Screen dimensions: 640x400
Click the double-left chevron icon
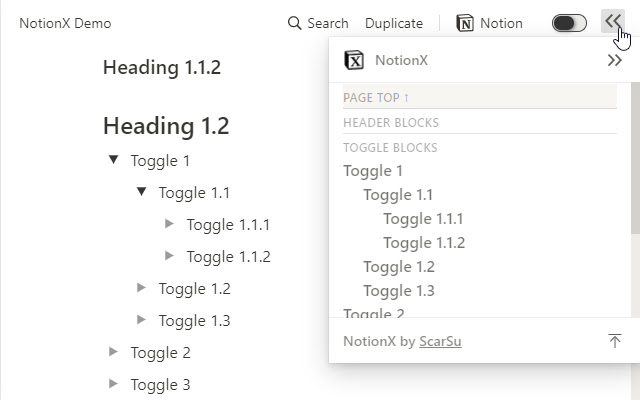click(613, 22)
